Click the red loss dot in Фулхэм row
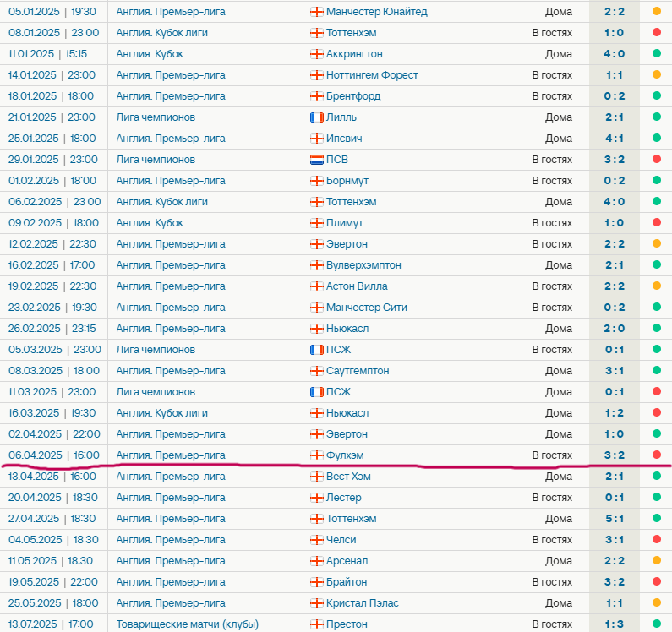This screenshot has height=632, width=672. pos(656,455)
